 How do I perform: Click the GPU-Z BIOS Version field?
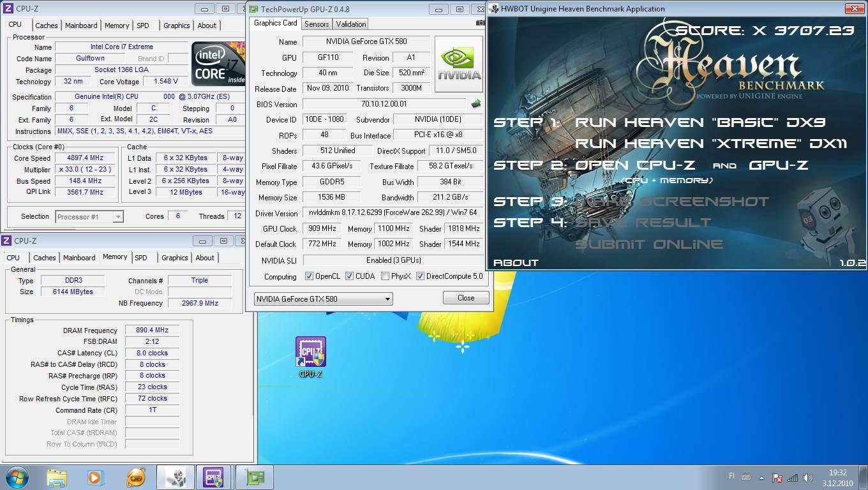coord(384,104)
